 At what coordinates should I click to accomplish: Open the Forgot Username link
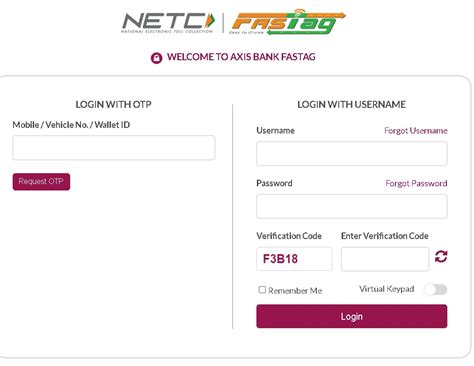point(416,130)
